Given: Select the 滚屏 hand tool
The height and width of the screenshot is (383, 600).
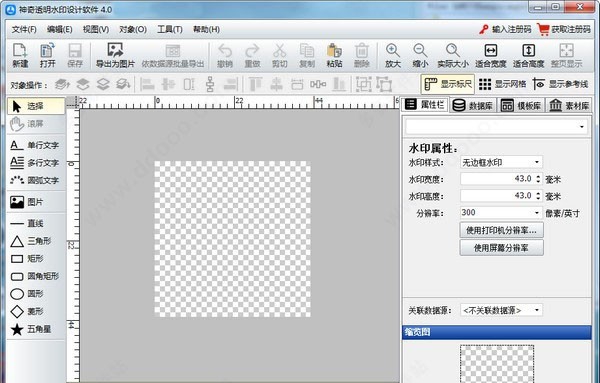Looking at the screenshot, I should click(x=36, y=124).
